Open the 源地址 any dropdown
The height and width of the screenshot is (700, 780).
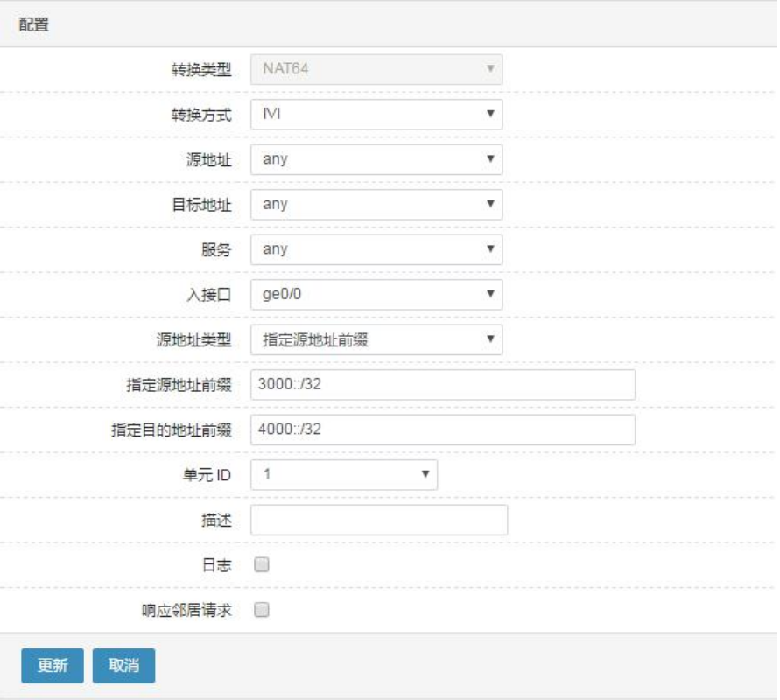point(376,159)
